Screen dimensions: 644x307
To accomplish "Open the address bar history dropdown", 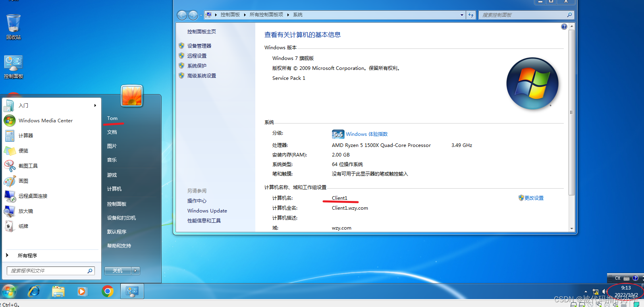I will [462, 15].
